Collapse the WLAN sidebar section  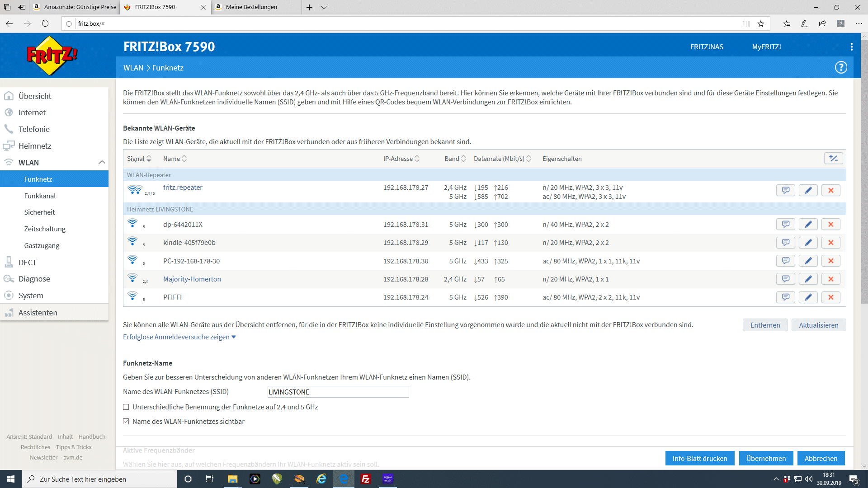102,162
